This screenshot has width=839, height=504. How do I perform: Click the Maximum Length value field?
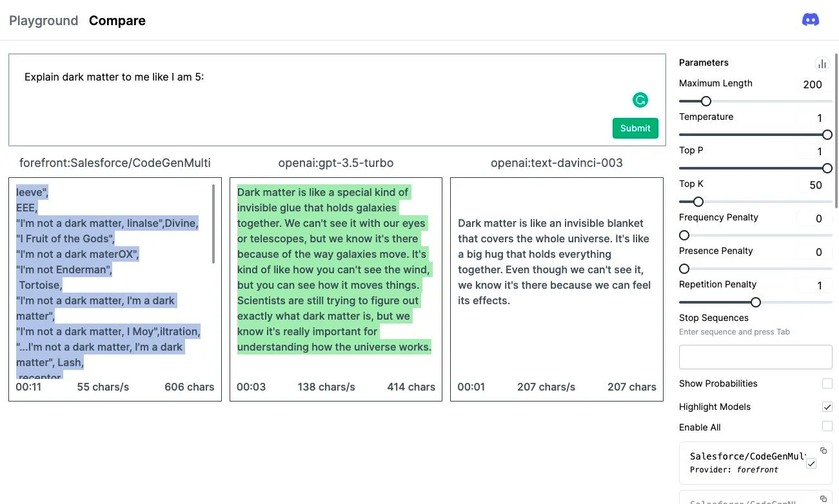[x=812, y=84]
